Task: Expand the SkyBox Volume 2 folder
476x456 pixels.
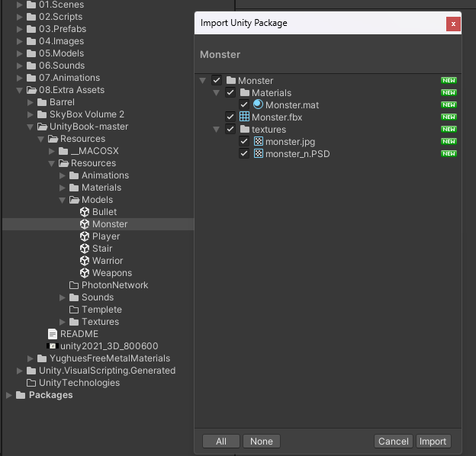Action: (x=30, y=114)
